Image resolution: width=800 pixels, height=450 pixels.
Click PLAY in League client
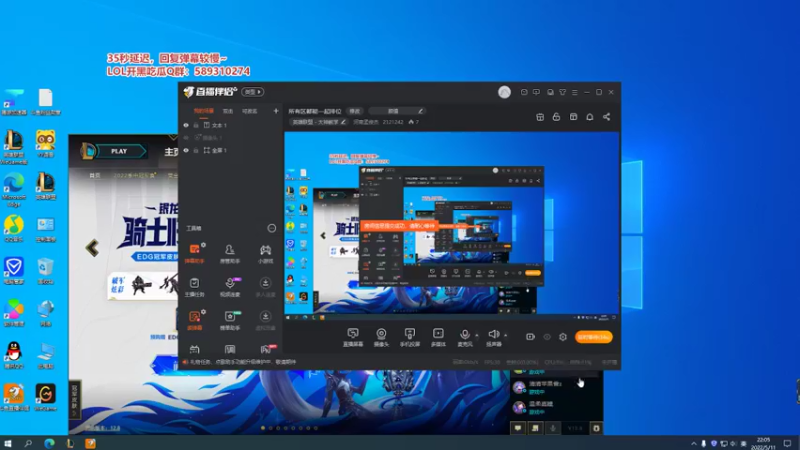(119, 151)
